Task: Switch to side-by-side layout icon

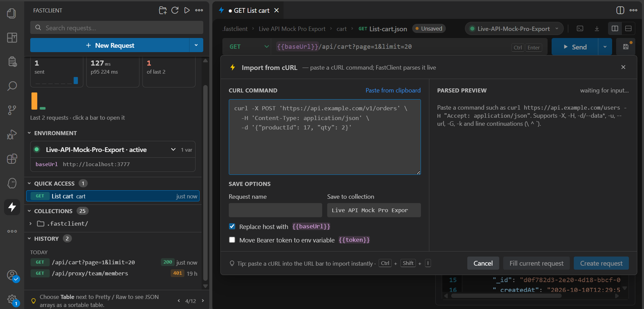Action: point(615,29)
